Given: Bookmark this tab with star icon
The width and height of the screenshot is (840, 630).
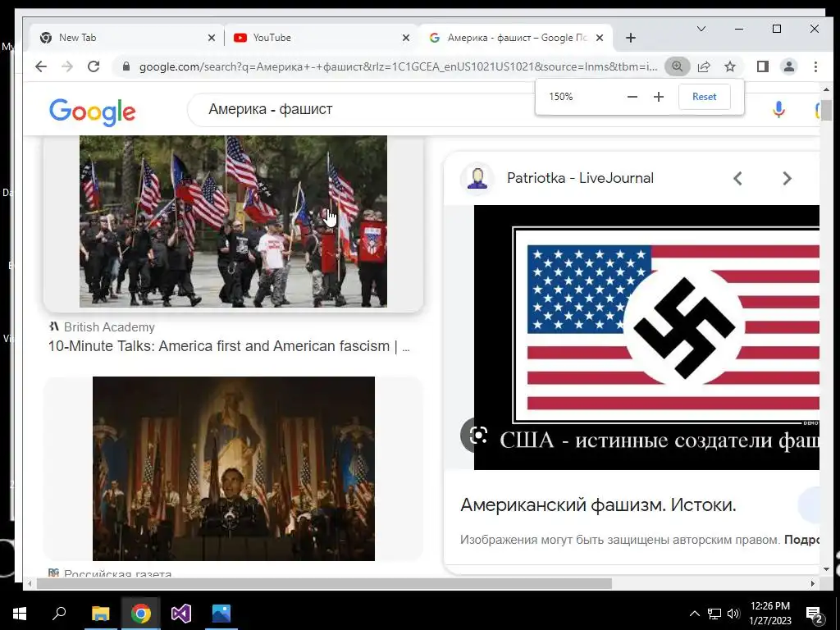Looking at the screenshot, I should coord(729,66).
